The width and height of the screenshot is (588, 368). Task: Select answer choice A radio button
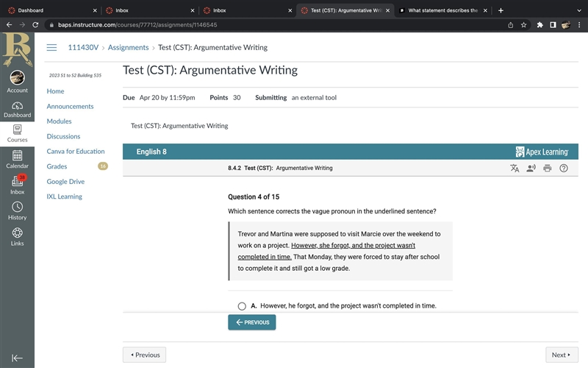point(242,306)
